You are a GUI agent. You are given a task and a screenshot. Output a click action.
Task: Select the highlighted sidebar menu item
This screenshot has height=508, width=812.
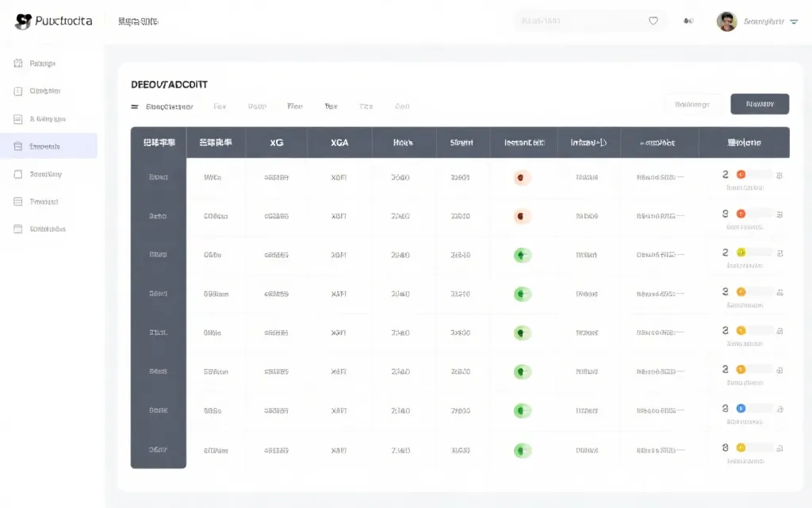pyautogui.click(x=48, y=146)
